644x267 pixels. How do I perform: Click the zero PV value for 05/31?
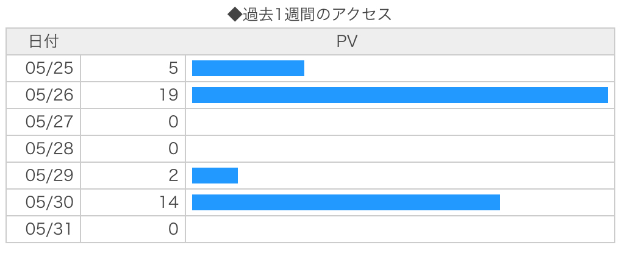click(173, 229)
